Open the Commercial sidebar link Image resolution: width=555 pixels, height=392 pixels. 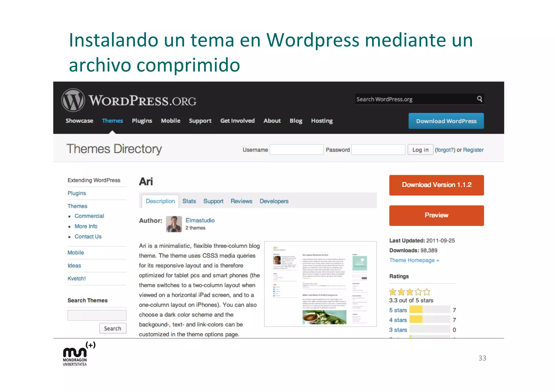click(89, 216)
